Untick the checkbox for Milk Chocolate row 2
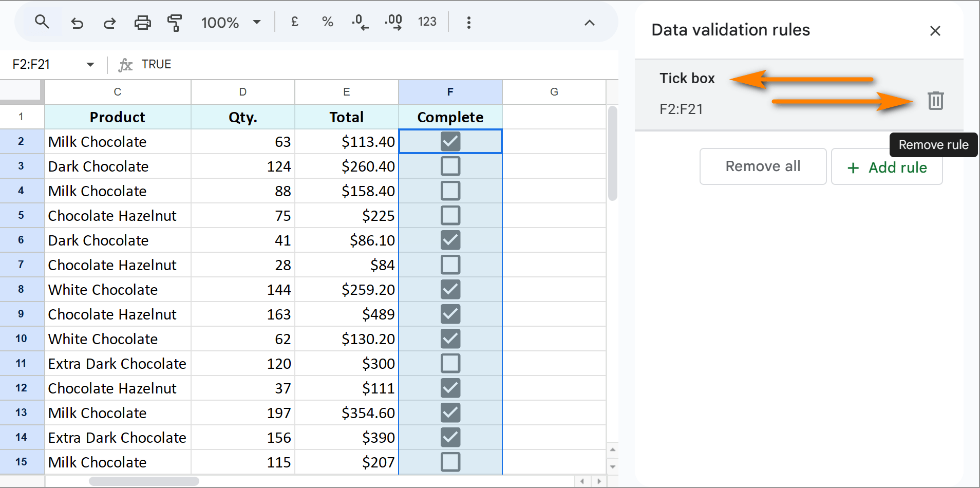 click(450, 141)
